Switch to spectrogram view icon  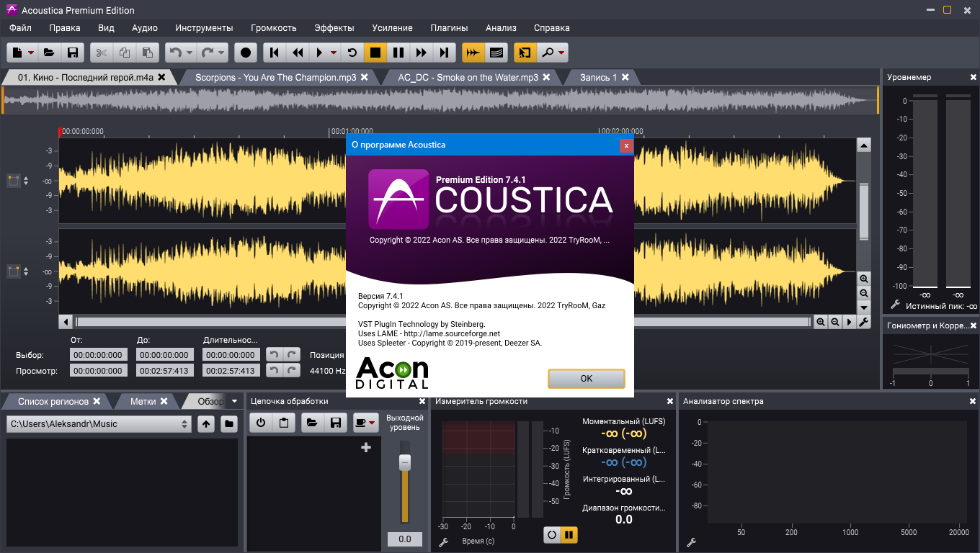496,53
